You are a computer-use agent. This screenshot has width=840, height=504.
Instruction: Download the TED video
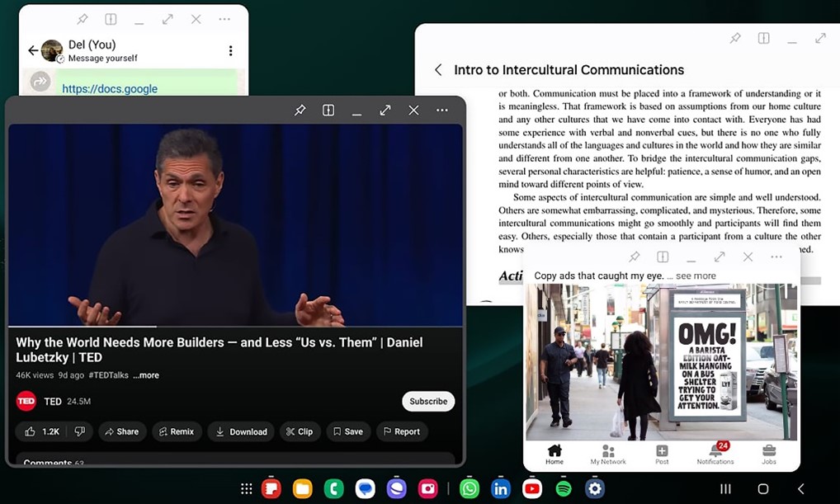point(241,431)
